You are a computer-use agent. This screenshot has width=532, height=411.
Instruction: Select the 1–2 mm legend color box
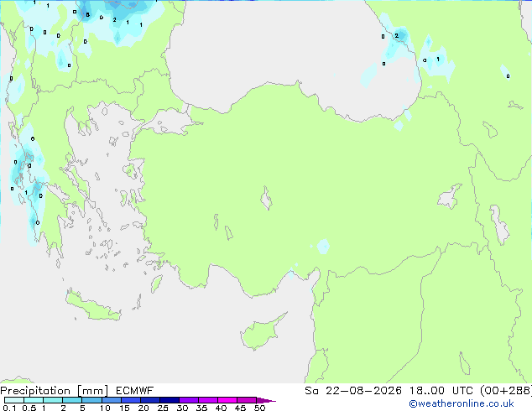tap(53, 400)
